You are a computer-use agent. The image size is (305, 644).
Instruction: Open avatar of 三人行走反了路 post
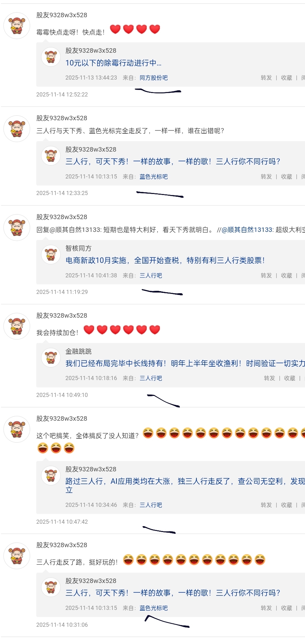(x=17, y=556)
